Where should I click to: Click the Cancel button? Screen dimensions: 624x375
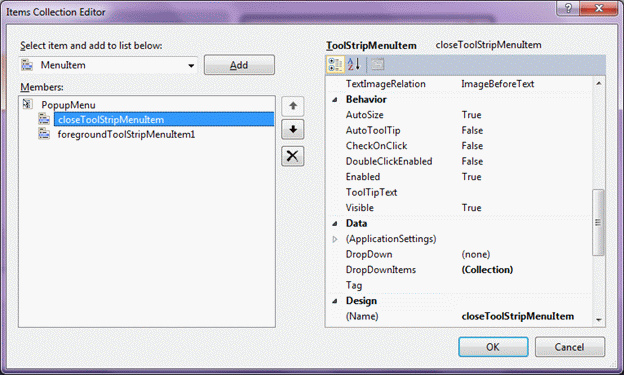(x=569, y=347)
